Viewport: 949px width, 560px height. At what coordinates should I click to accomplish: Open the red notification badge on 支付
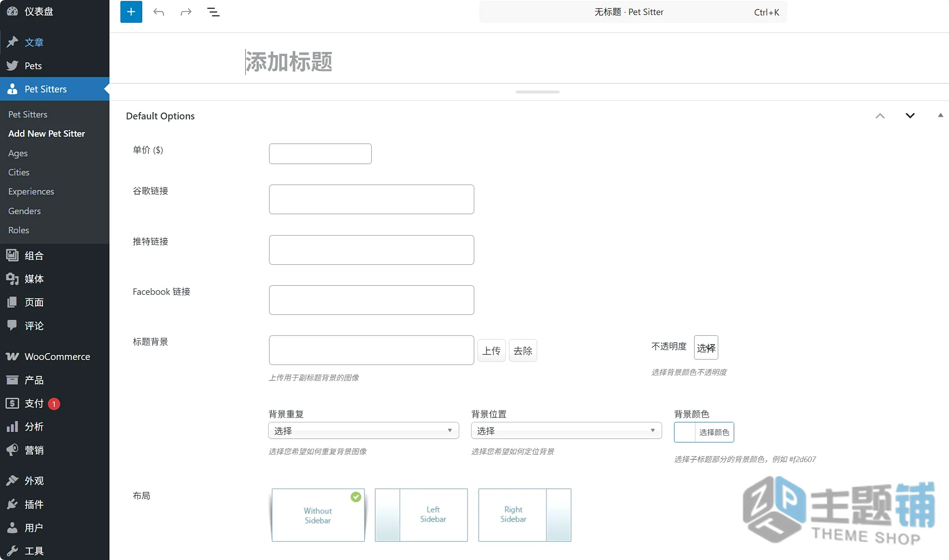54,404
